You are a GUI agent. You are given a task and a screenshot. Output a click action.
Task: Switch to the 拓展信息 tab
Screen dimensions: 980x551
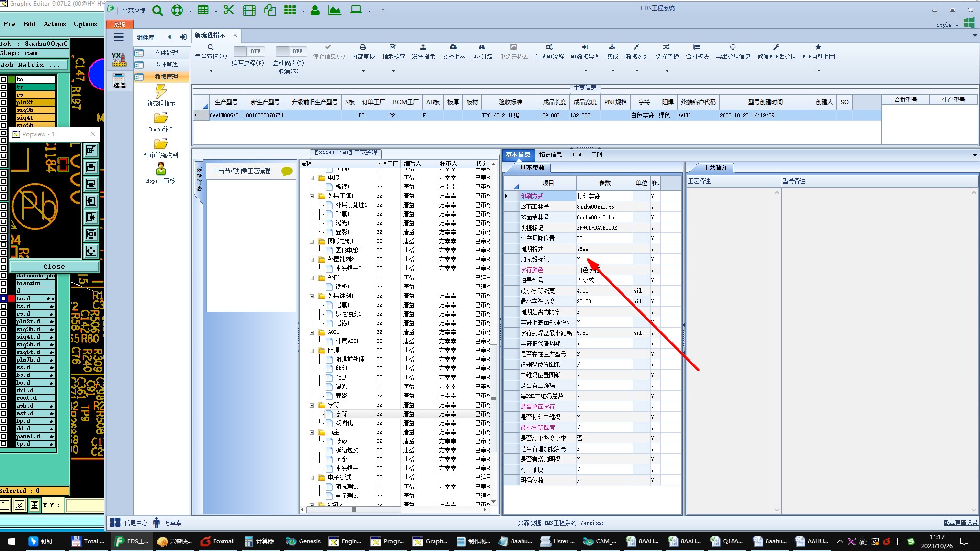coord(550,154)
